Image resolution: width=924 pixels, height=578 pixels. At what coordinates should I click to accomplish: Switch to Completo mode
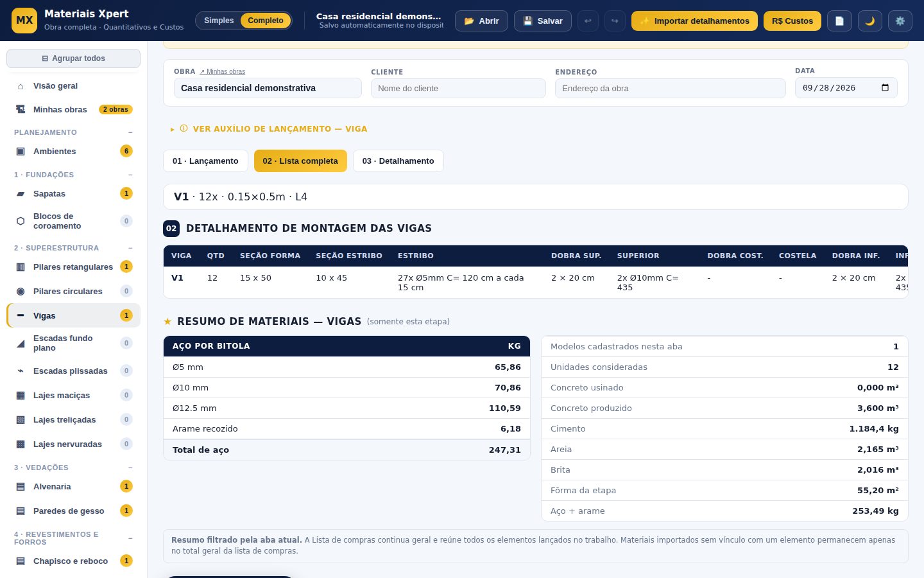(x=266, y=21)
